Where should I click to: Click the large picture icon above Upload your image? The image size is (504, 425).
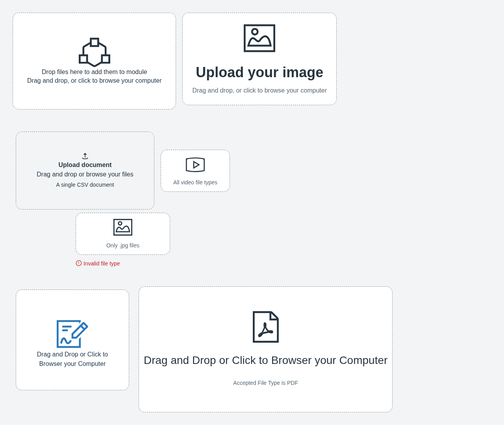click(x=259, y=38)
